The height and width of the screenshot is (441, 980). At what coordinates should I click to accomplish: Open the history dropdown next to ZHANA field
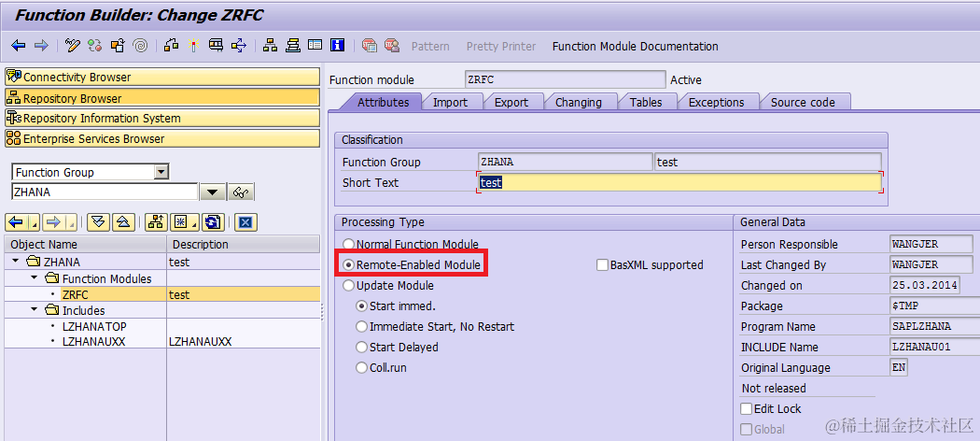point(212,192)
